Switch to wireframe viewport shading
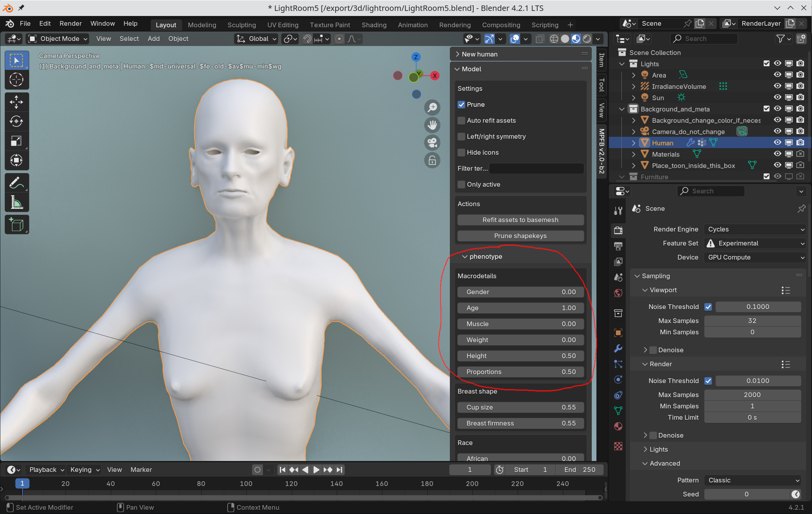The height and width of the screenshot is (514, 812). [554, 39]
